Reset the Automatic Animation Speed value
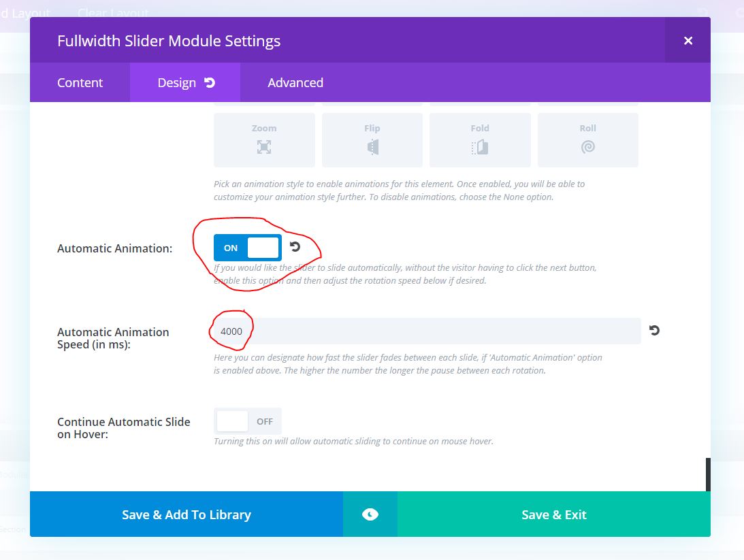This screenshot has height=560, width=744. point(654,331)
